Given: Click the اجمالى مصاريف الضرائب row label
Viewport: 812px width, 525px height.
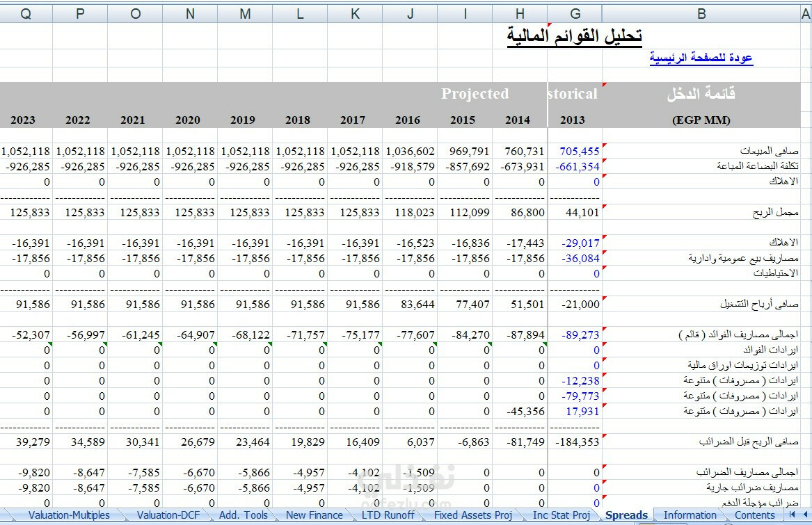Looking at the screenshot, I should pos(748,472).
